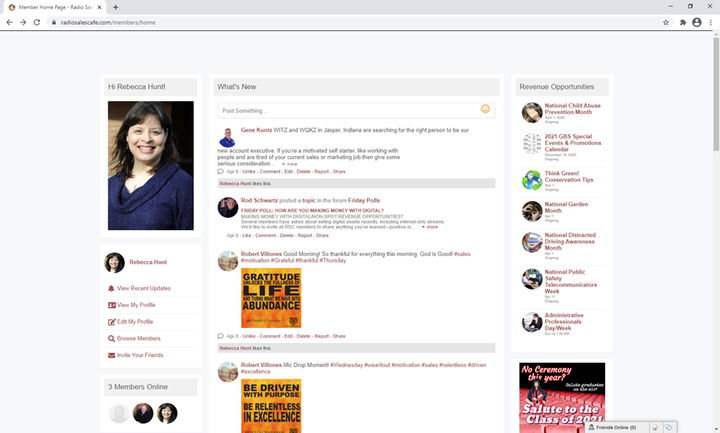
Task: Open the emoji picker in post box
Action: pos(485,109)
